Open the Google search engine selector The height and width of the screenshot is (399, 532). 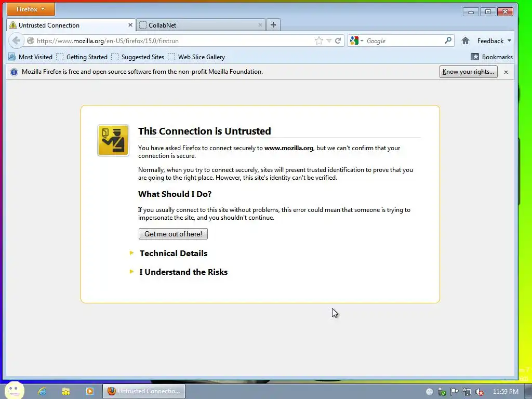(356, 41)
